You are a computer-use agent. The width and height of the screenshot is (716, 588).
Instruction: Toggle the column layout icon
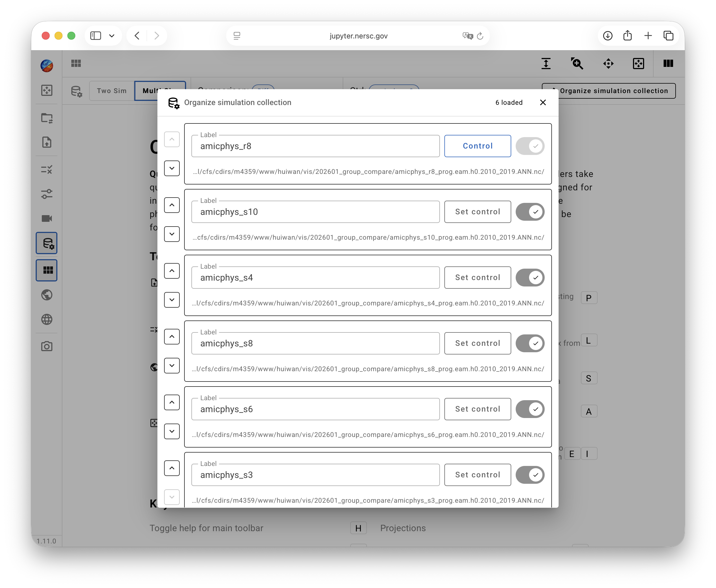(668, 63)
